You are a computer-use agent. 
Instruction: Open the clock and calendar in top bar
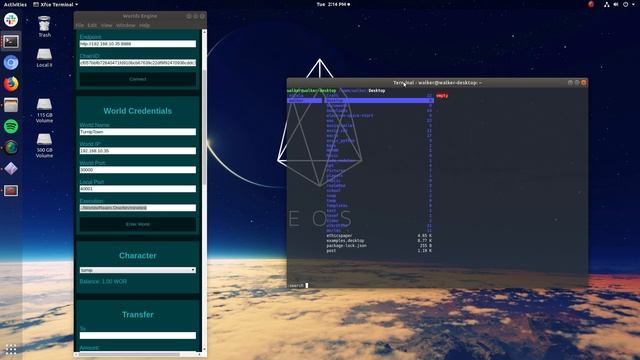tap(333, 4)
